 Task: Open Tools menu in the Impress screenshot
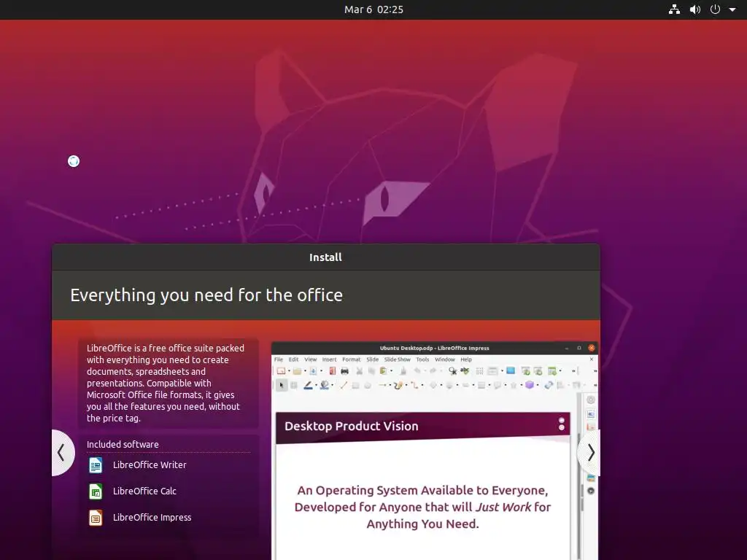(x=422, y=359)
